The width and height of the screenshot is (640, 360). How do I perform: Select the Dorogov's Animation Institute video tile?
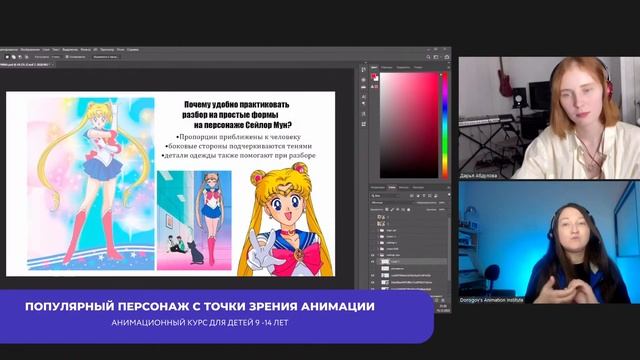pyautogui.click(x=549, y=242)
